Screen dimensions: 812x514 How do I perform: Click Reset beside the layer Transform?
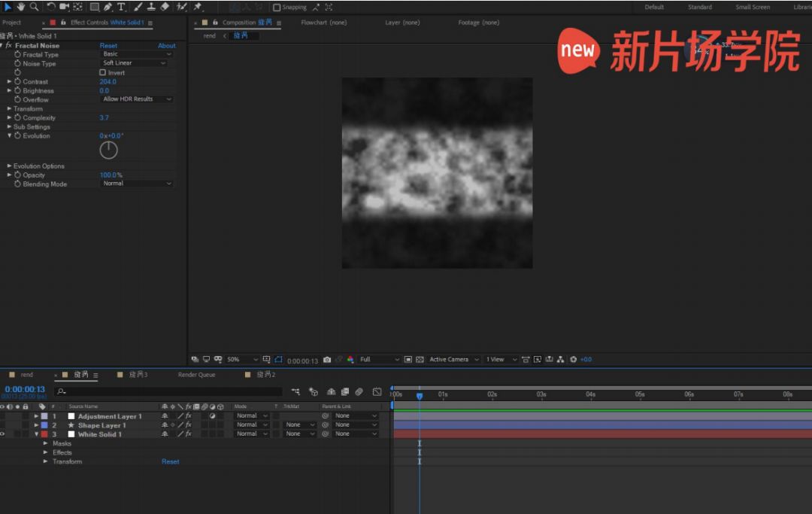[x=171, y=462]
